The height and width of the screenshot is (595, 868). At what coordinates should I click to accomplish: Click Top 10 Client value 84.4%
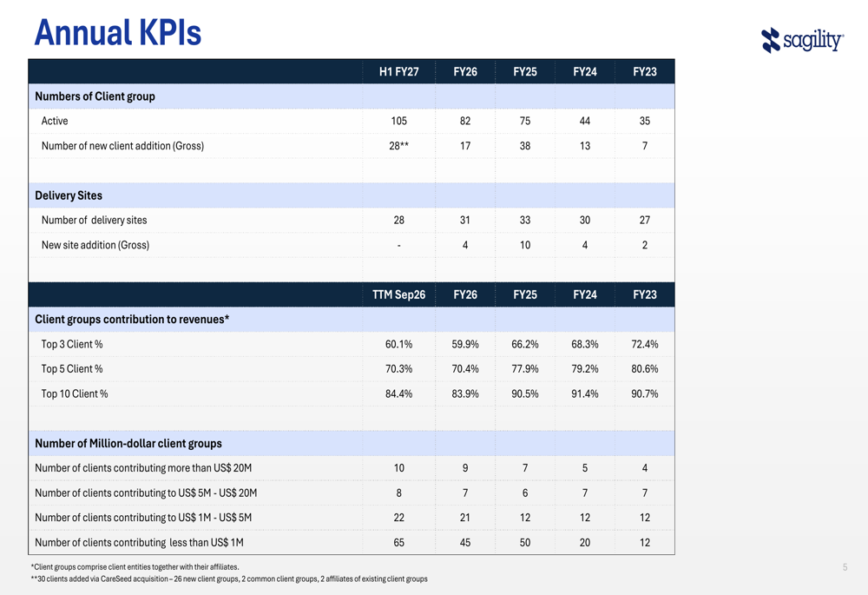coord(398,393)
